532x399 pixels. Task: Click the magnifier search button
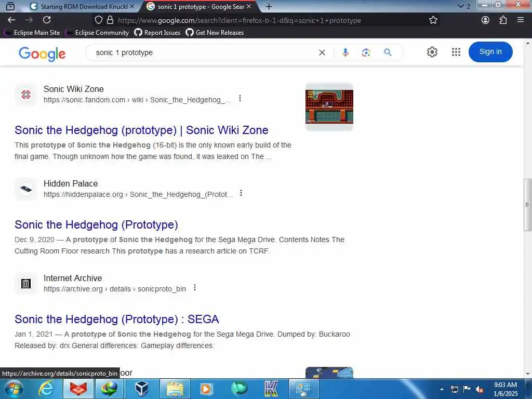[x=388, y=52]
